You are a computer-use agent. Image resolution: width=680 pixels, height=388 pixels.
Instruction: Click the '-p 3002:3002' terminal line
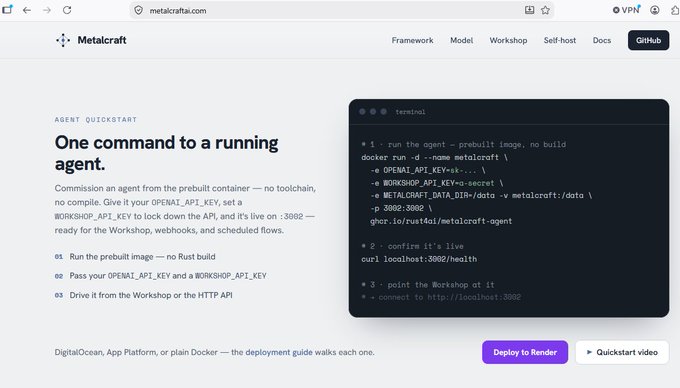point(401,209)
